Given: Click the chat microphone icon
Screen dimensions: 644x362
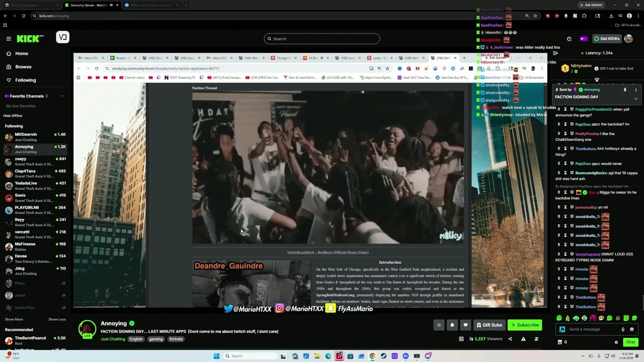Looking at the screenshot, I should 623,329.
